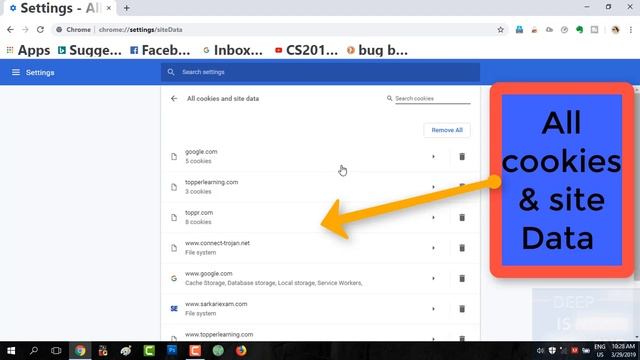The image size is (640, 360).
Task: Open Windows Start menu
Action: 11,351
